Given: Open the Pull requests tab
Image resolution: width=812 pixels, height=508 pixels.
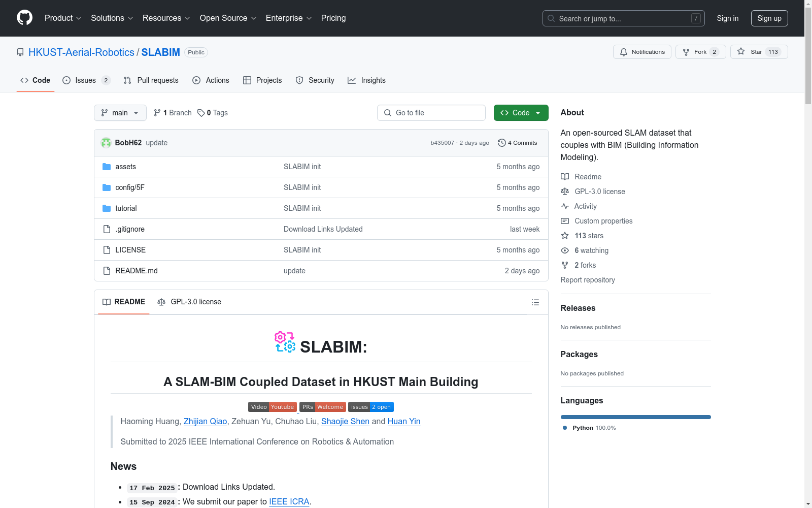Looking at the screenshot, I should pos(151,80).
